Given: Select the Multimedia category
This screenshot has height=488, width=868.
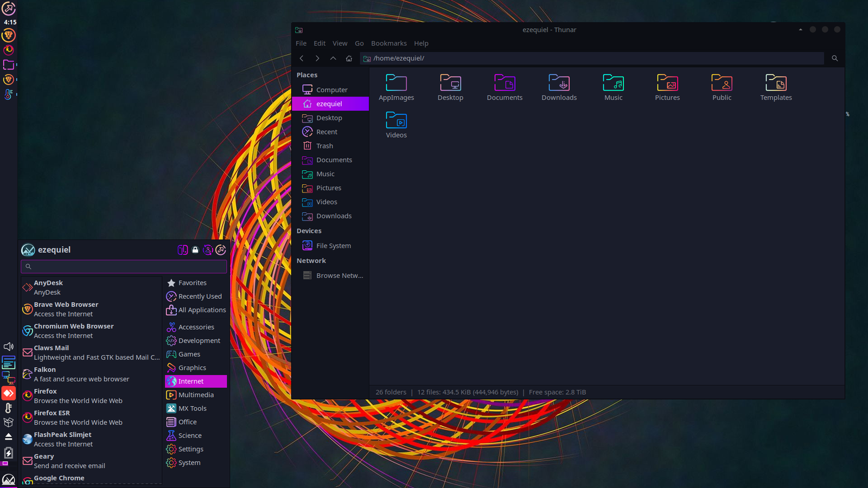Looking at the screenshot, I should point(196,395).
